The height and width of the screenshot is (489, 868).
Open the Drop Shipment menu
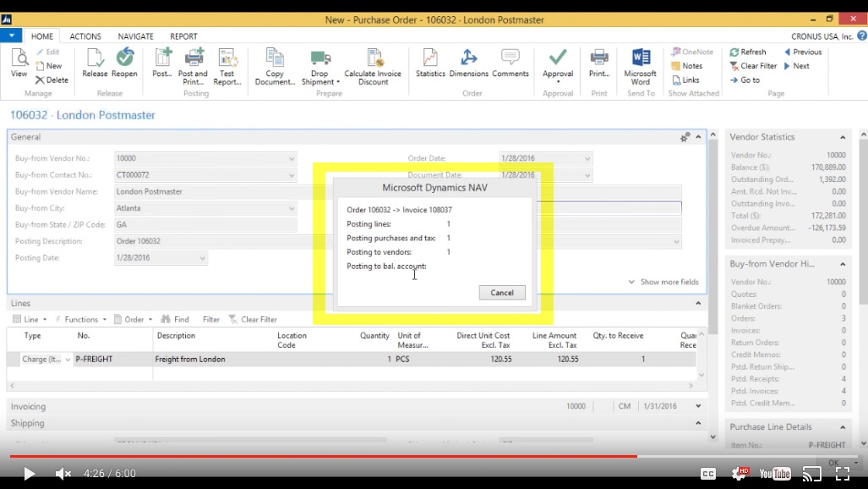320,66
